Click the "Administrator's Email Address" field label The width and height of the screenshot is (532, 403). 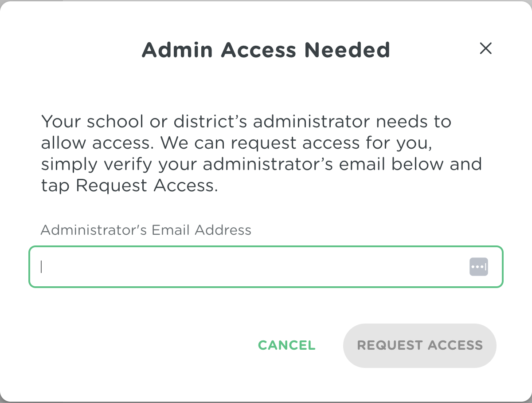(146, 230)
